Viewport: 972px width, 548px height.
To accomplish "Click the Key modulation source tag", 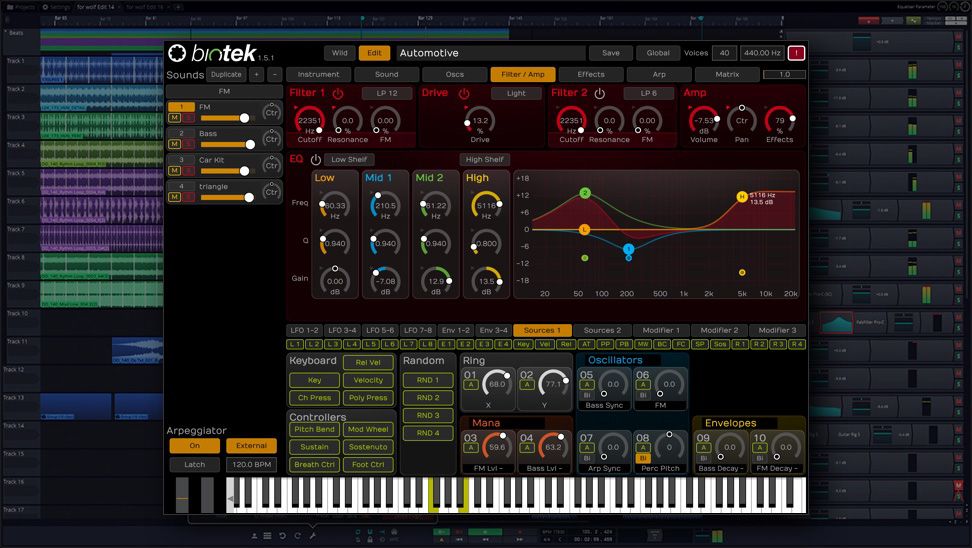I will coord(524,344).
